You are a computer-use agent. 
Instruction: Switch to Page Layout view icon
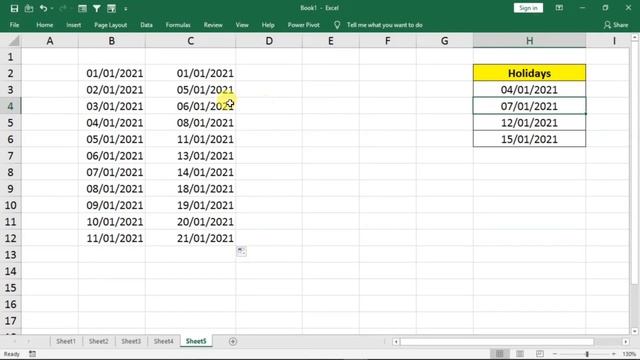[520, 354]
